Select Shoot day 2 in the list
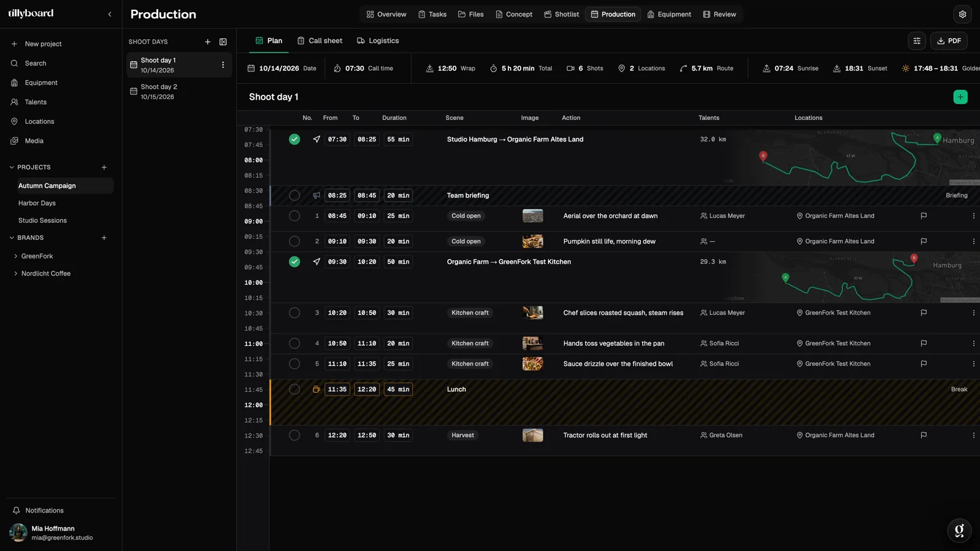Viewport: 980px width, 551px height. point(179,92)
